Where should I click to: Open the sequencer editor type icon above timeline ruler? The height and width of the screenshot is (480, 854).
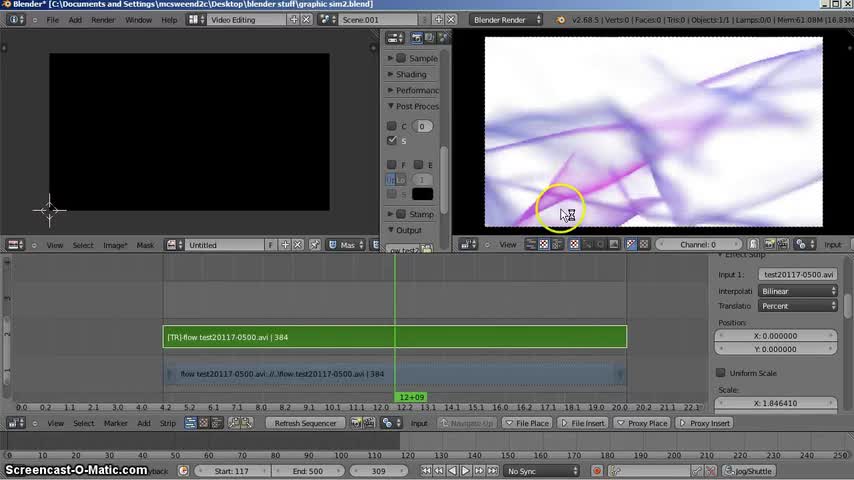[x=16, y=423]
